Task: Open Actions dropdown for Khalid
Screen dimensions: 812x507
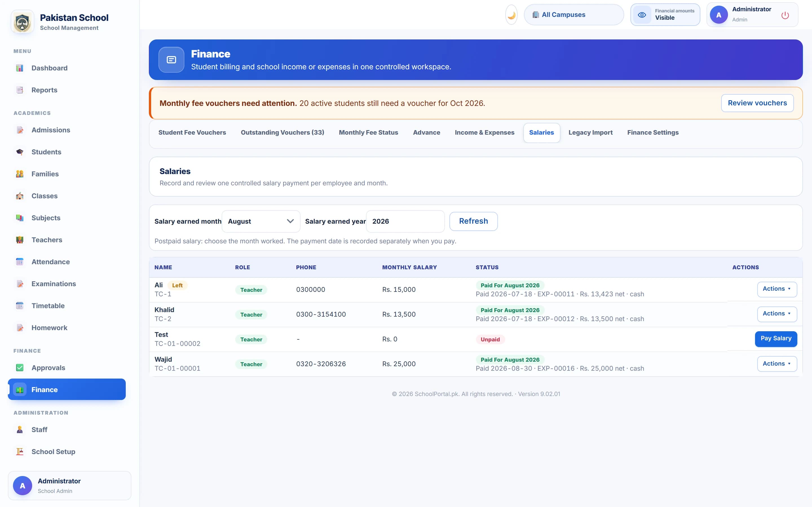Action: [777, 314]
